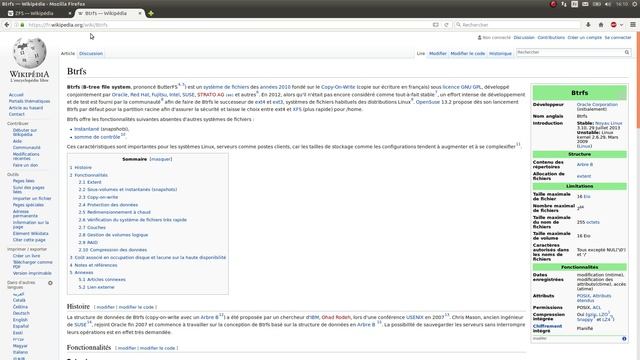
Task: Switch to Deutsch language version
Action: point(21,313)
